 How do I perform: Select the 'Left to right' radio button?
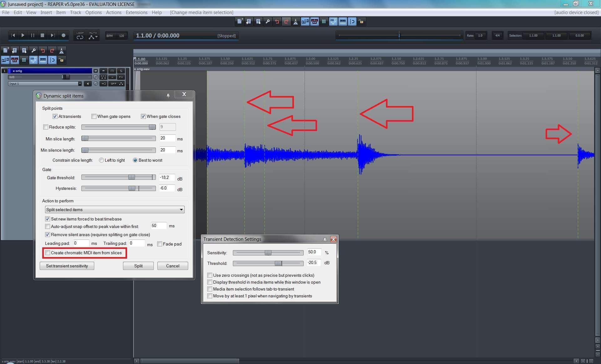pos(101,160)
